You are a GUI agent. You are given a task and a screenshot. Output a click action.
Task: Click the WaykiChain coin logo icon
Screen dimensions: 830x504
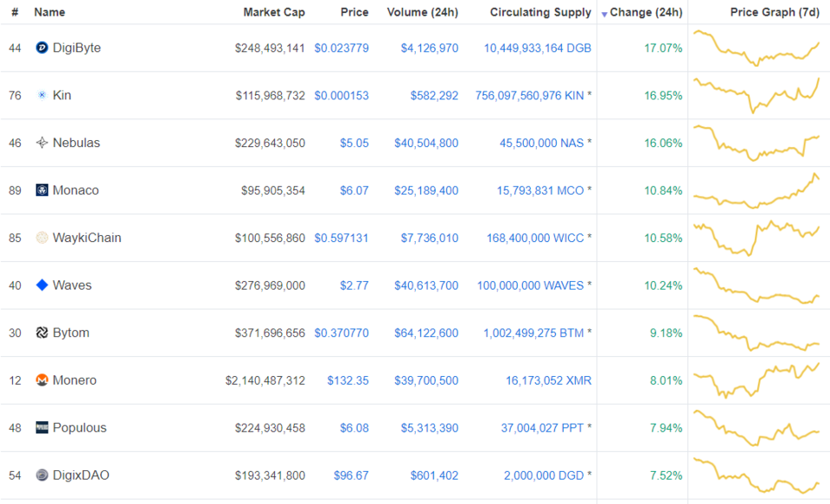(x=41, y=238)
